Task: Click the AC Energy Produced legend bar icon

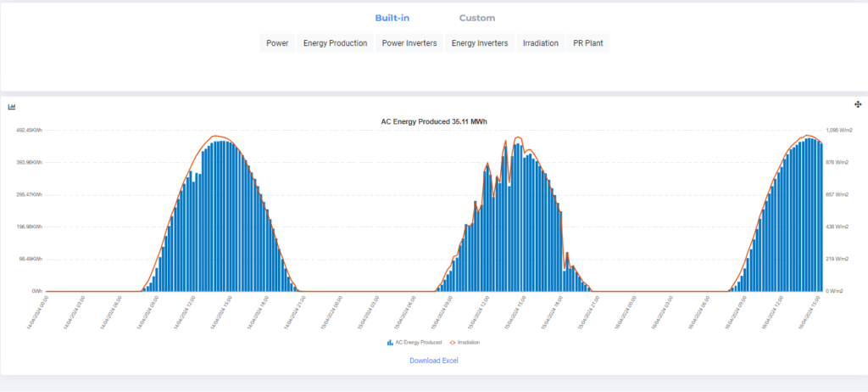Action: click(x=389, y=342)
